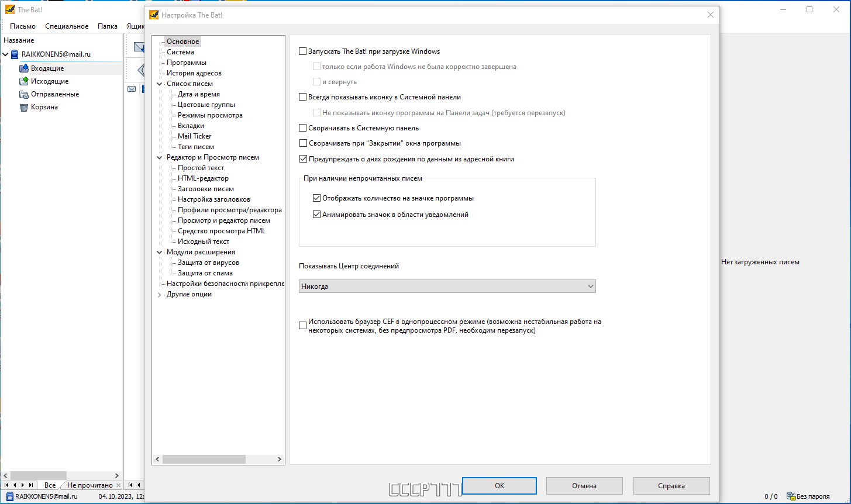Screen dimensions: 851x504
Task: Select Программы in settings tree
Action: [x=186, y=63]
